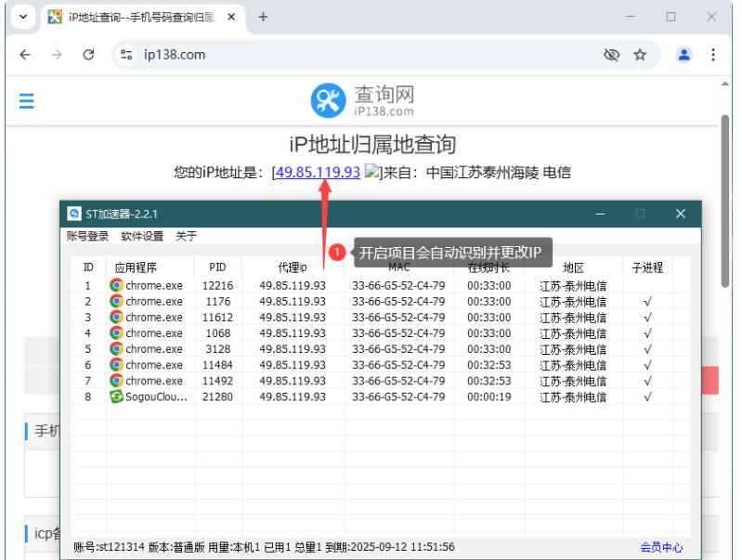The height and width of the screenshot is (560, 742).
Task: Click MAC address cell in row 5
Action: 398,349
